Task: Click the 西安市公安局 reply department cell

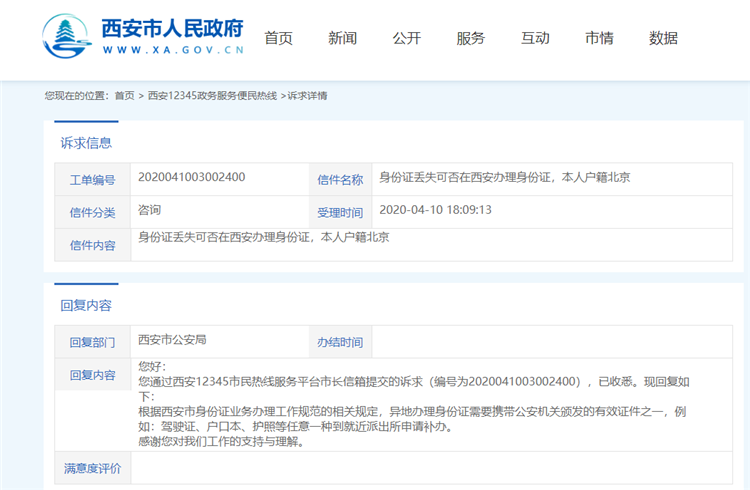Action: point(172,340)
